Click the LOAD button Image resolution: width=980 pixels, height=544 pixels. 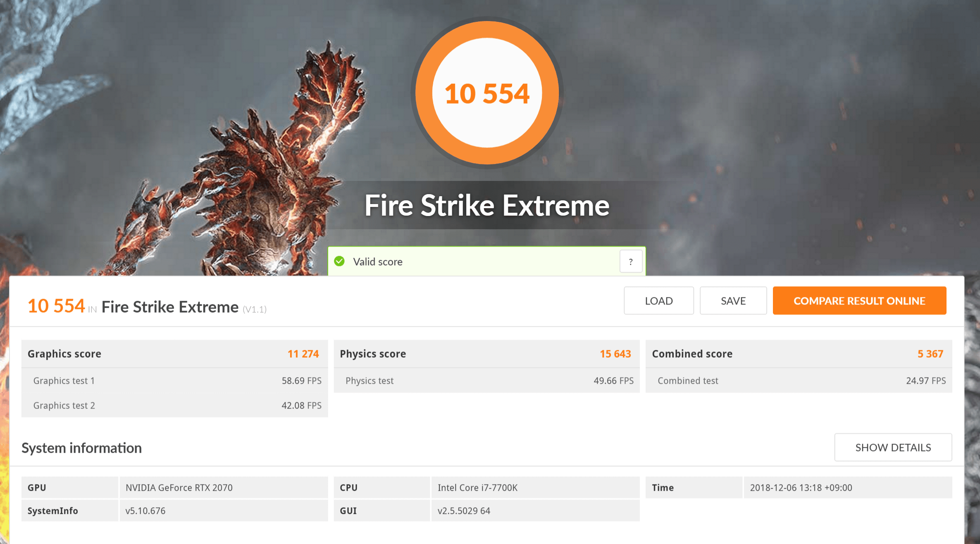pos(659,301)
